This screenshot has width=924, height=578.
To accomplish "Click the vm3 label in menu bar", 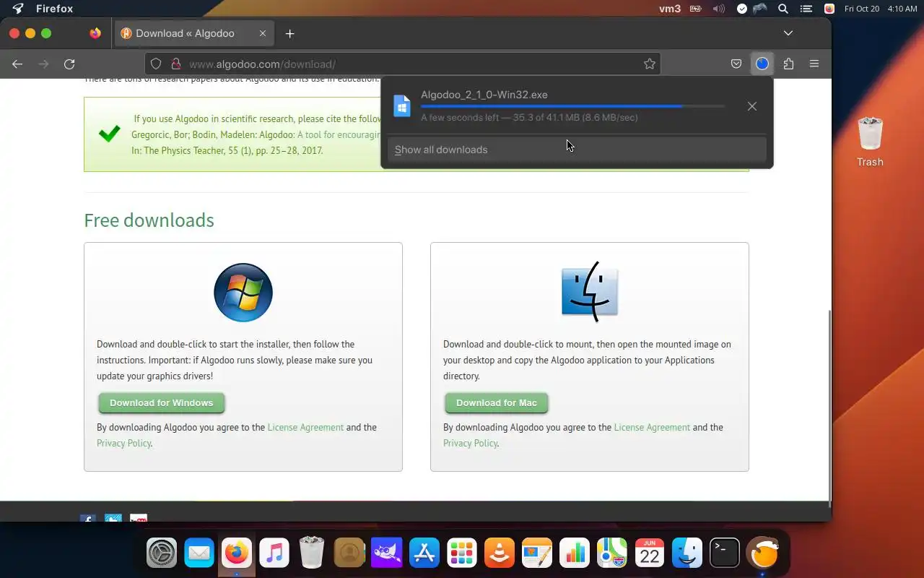I will pyautogui.click(x=670, y=9).
